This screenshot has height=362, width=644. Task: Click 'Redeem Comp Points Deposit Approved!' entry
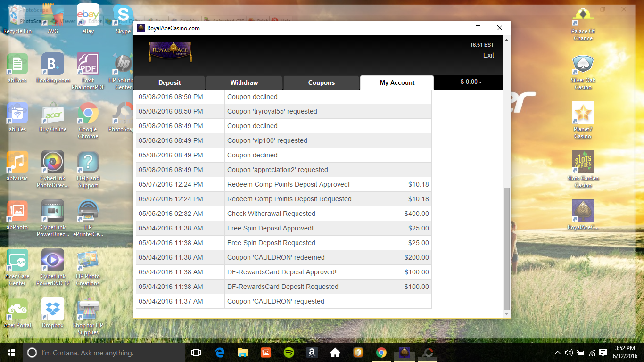pyautogui.click(x=289, y=184)
